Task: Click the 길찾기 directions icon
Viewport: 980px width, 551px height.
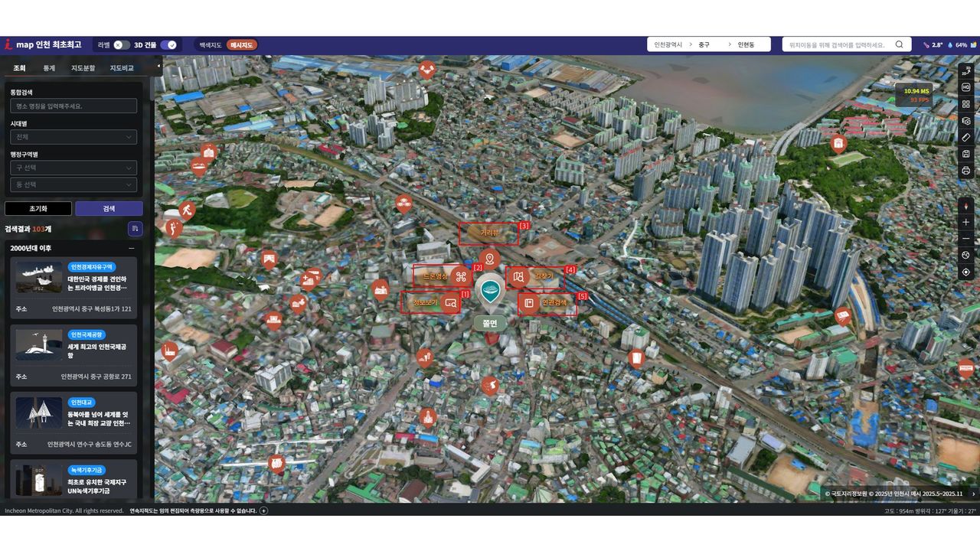Action: 520,276
